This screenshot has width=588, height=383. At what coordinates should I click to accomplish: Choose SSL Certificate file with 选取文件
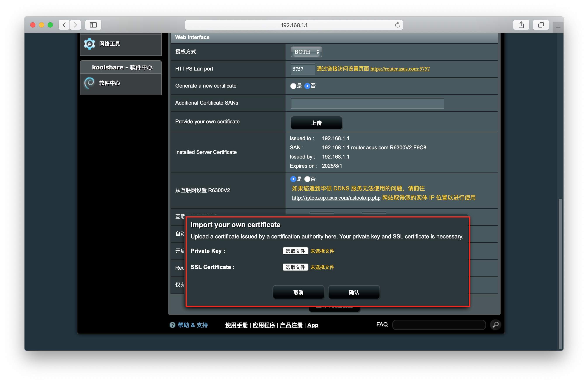coord(295,267)
